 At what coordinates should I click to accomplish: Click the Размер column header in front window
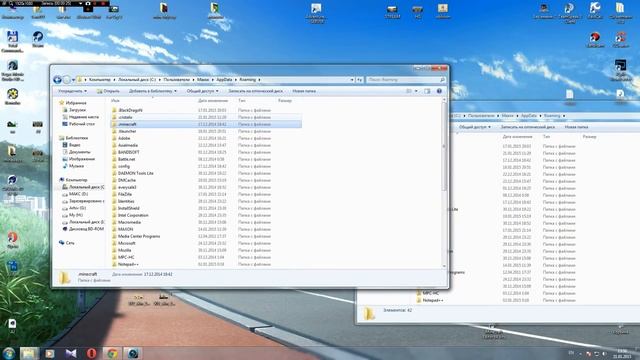click(x=284, y=100)
